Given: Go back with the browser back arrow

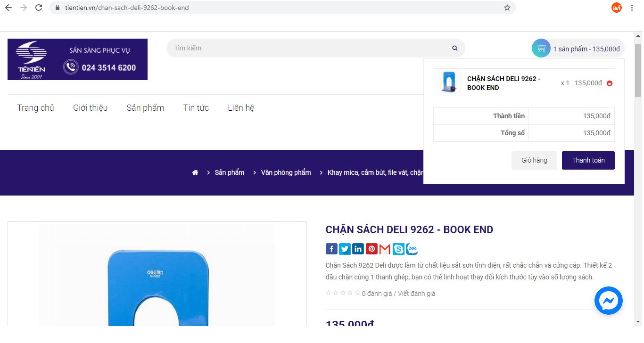Looking at the screenshot, I should 8,8.
